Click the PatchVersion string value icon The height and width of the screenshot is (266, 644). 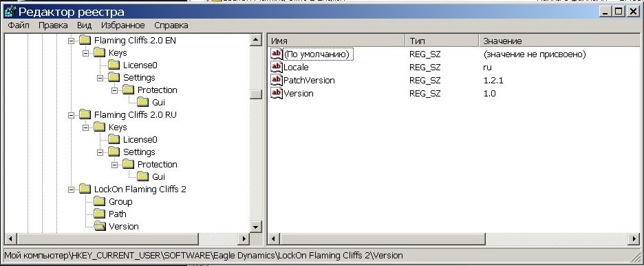click(277, 80)
